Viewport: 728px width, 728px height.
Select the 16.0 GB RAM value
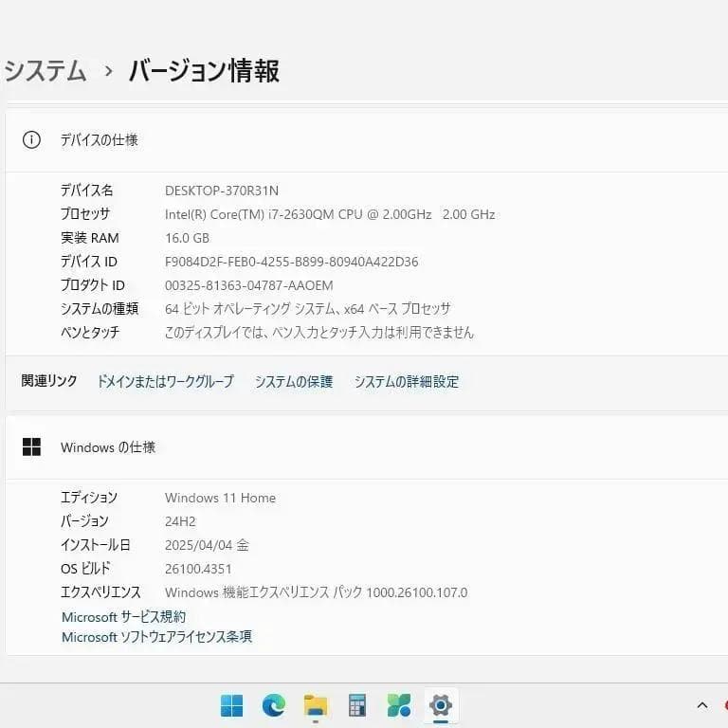(187, 238)
